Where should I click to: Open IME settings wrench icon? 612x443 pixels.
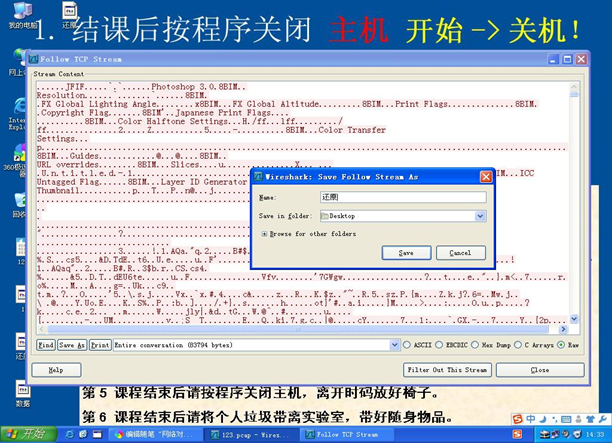click(602, 419)
